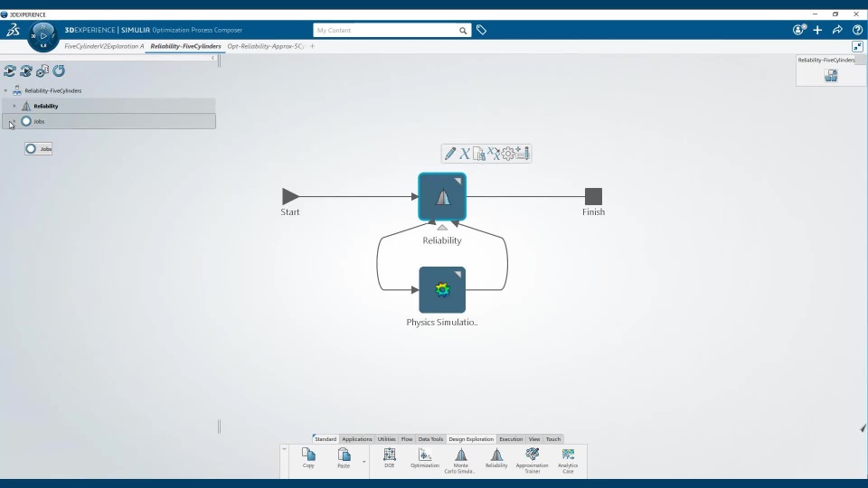
Task: Add a Reliability adapter from the action bar
Action: tap(496, 458)
